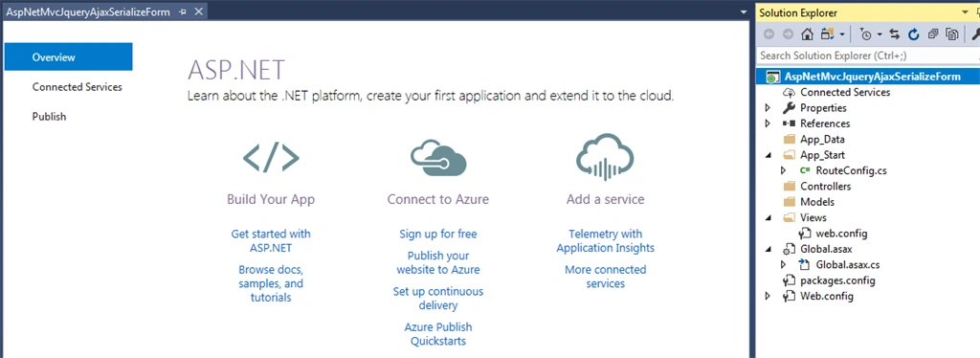Select the Models folder label
This screenshot has height=358, width=980.
point(817,202)
